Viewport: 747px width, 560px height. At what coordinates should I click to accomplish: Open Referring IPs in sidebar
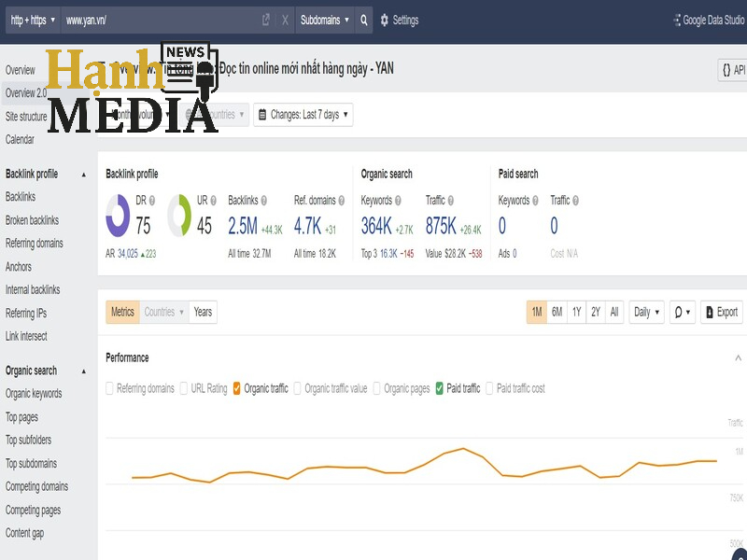click(x=26, y=314)
